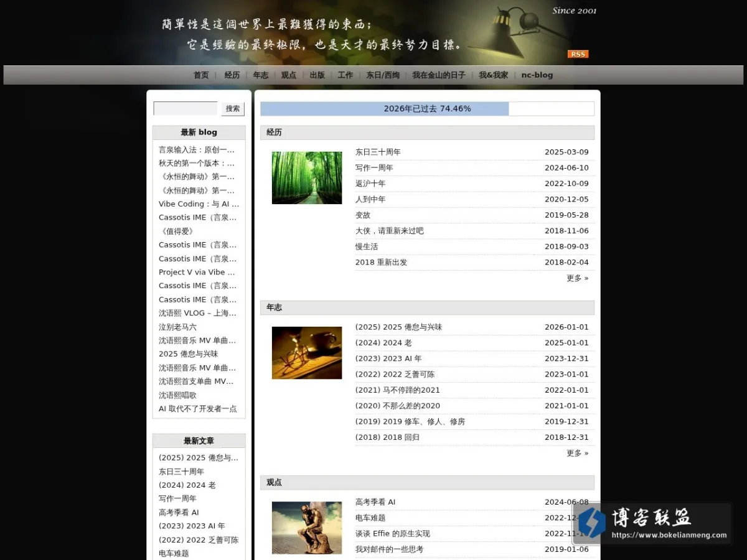Click the 搜索 search button
Viewport: 747px width, 560px height.
coord(233,109)
